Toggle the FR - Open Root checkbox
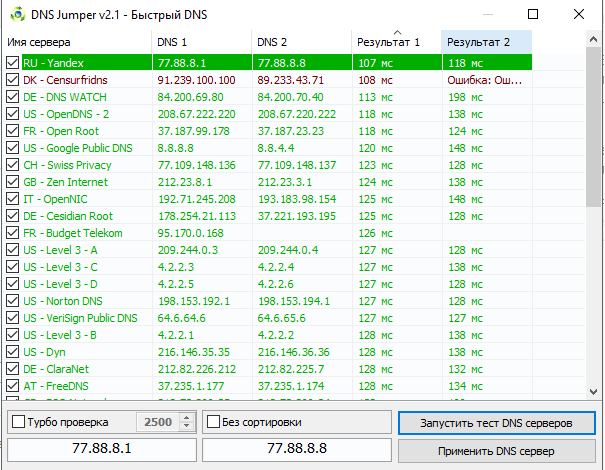 (12, 130)
